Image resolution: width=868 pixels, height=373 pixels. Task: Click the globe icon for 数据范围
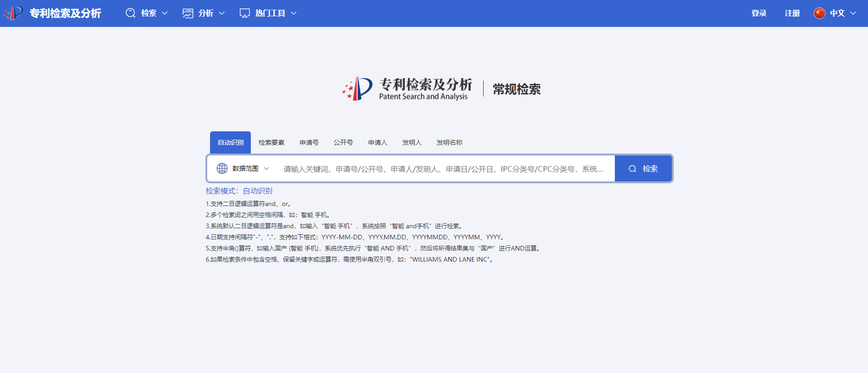pyautogui.click(x=222, y=168)
